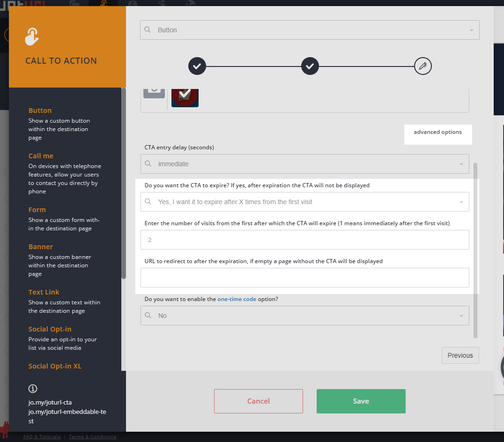Open the one-time code No dropdown
This screenshot has height=442, width=504.
pyautogui.click(x=304, y=316)
